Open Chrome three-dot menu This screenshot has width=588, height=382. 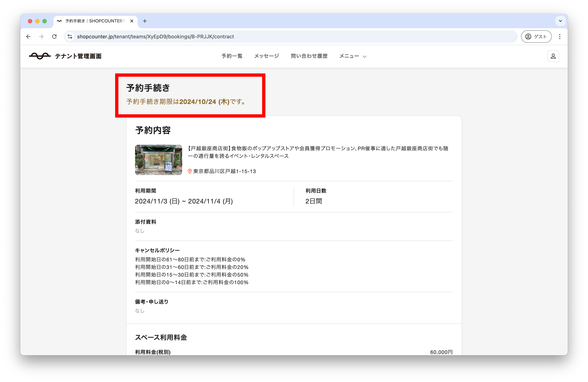tap(560, 37)
